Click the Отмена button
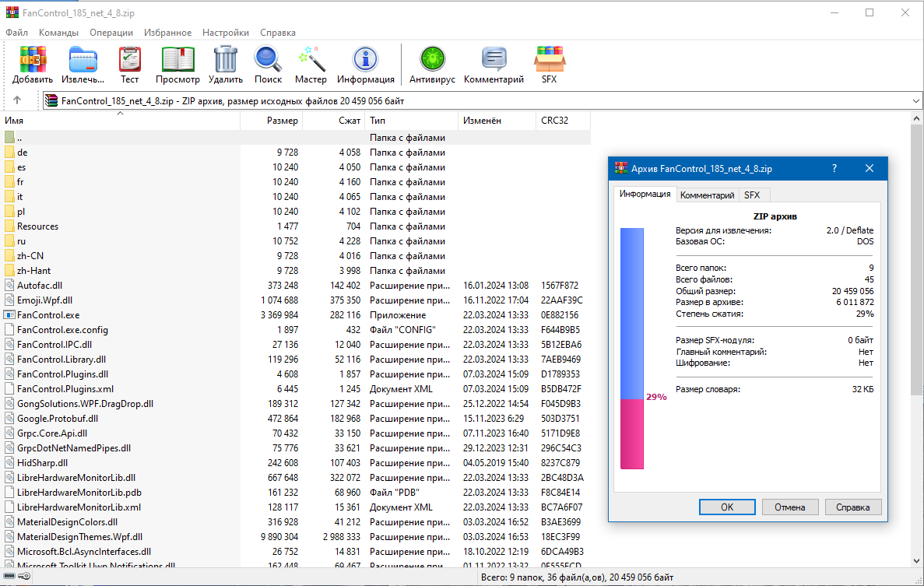This screenshot has width=924, height=586. pyautogui.click(x=789, y=507)
